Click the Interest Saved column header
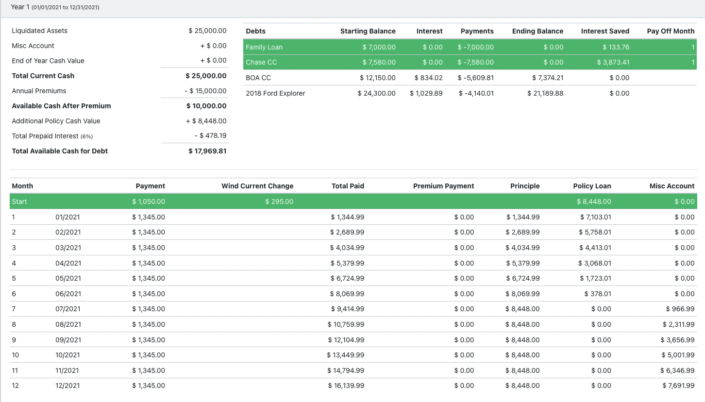The height and width of the screenshot is (402, 705). [605, 31]
